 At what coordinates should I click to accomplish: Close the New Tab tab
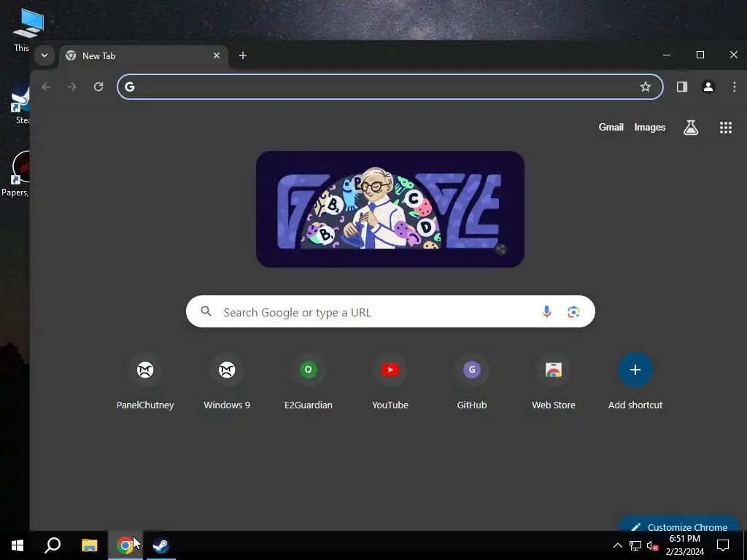(x=216, y=55)
